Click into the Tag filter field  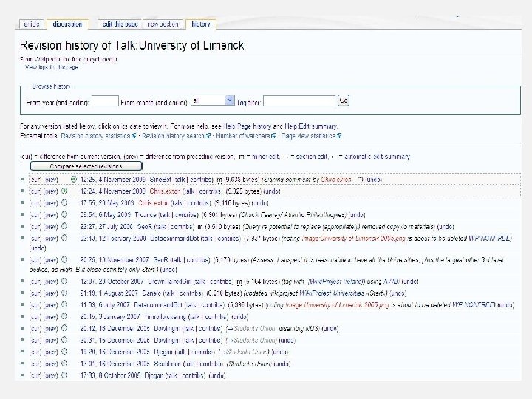tap(299, 101)
